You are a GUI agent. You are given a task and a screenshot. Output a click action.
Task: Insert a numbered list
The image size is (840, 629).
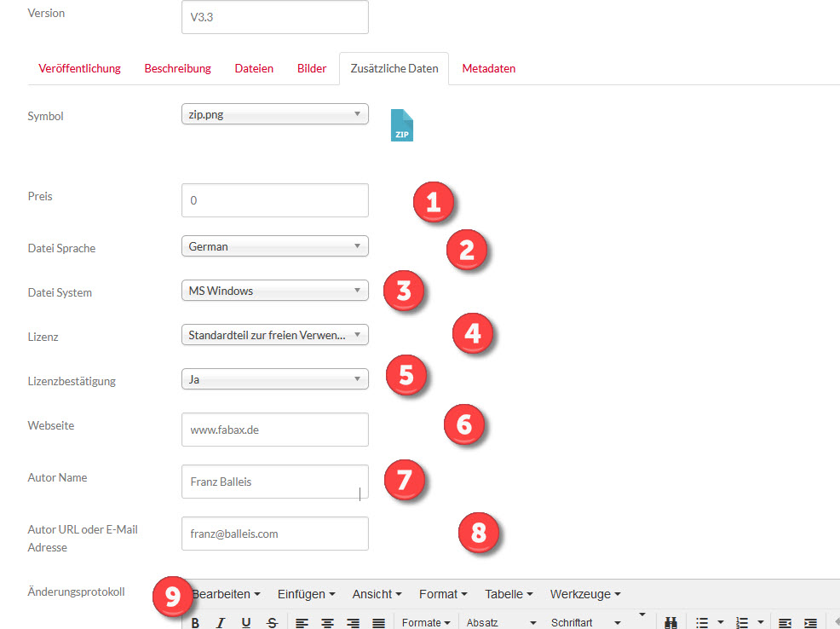click(742, 622)
